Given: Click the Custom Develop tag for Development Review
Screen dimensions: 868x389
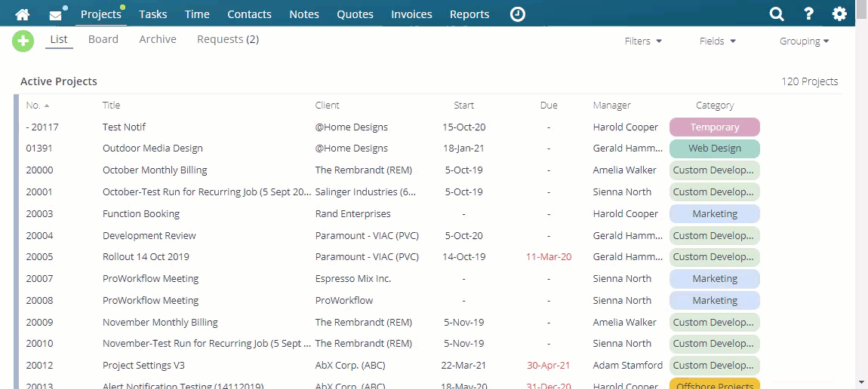Looking at the screenshot, I should 715,235.
